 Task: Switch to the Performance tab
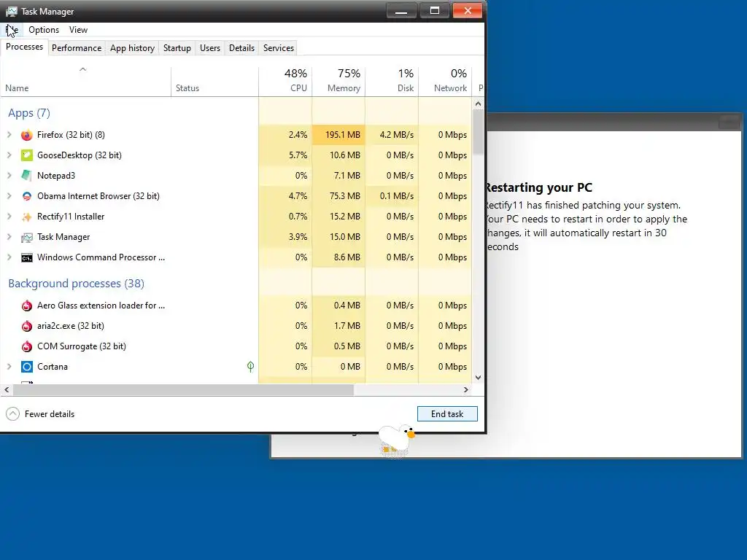click(77, 48)
